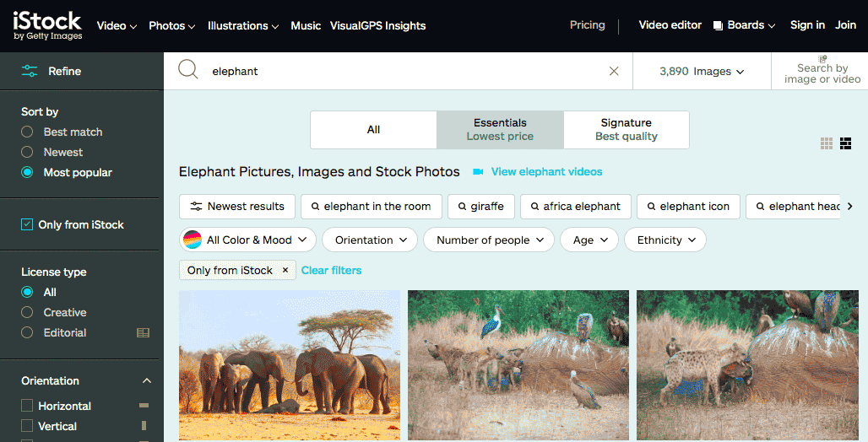Screen dimensions: 868x442
Task: Select Editorial license type
Action: click(x=27, y=333)
